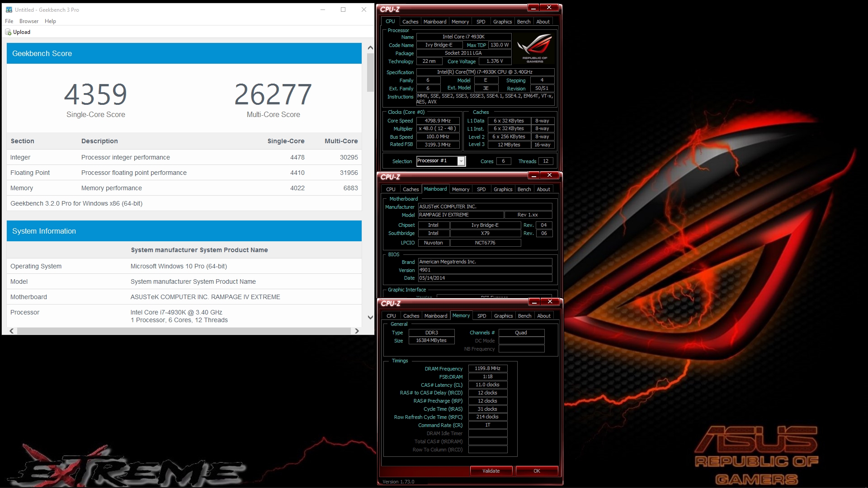
Task: Close the bottom CPU-Z Memory window
Action: tap(550, 302)
